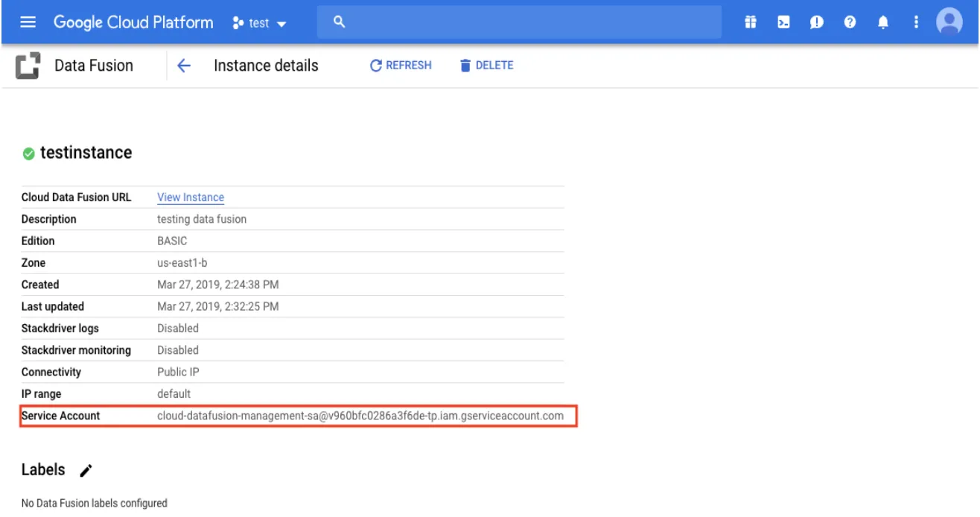Image resolution: width=980 pixels, height=517 pixels.
Task: Click the last updated 2:32:25 PM value
Action: (x=218, y=306)
